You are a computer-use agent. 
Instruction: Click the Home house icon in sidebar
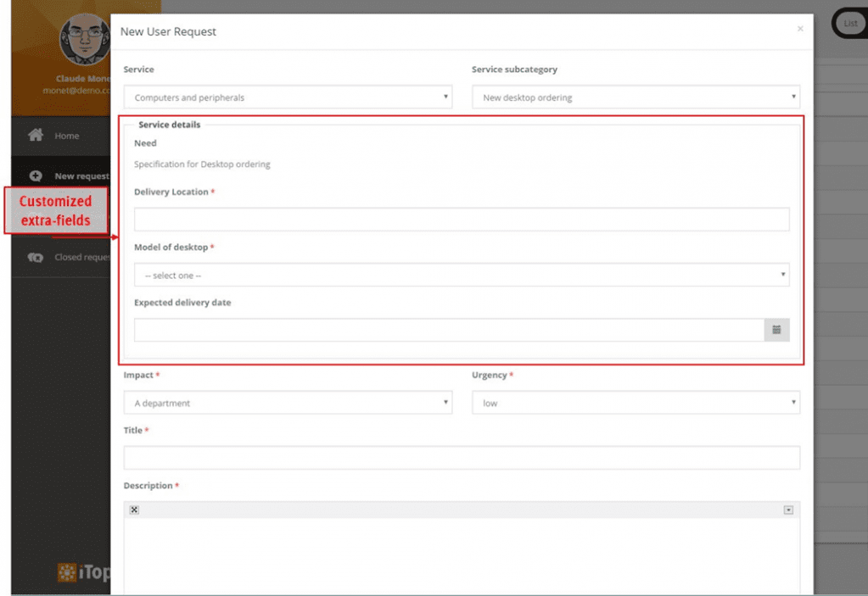(36, 135)
